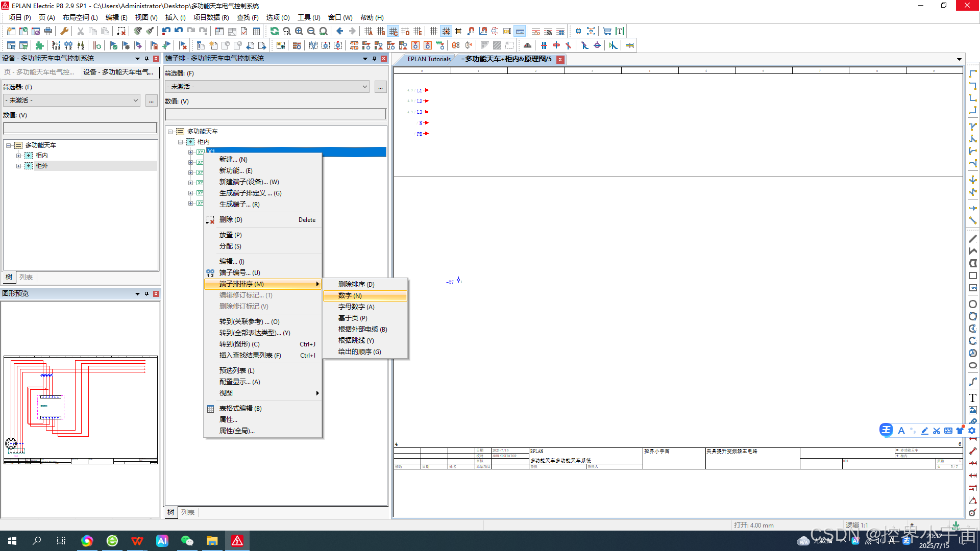
Task: Click the first undo arrow icon
Action: click(x=166, y=31)
